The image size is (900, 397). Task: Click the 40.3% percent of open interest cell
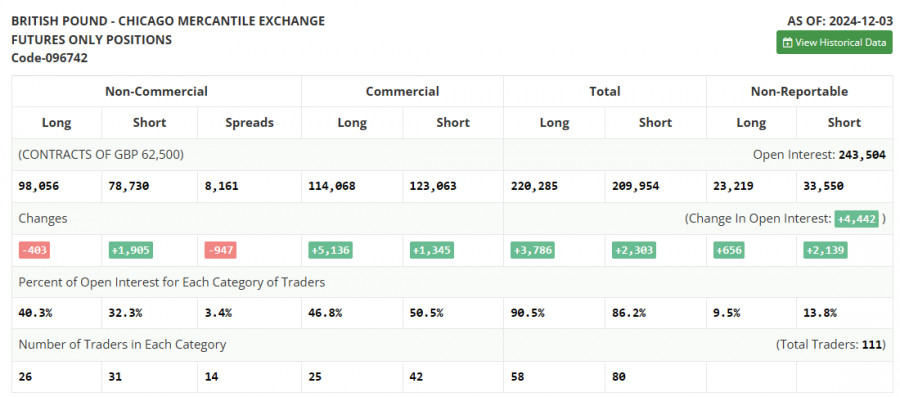[x=34, y=313]
